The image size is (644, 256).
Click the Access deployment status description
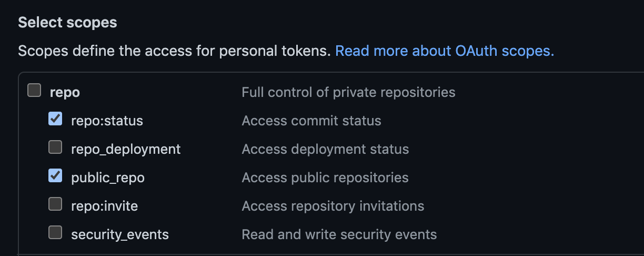click(325, 149)
